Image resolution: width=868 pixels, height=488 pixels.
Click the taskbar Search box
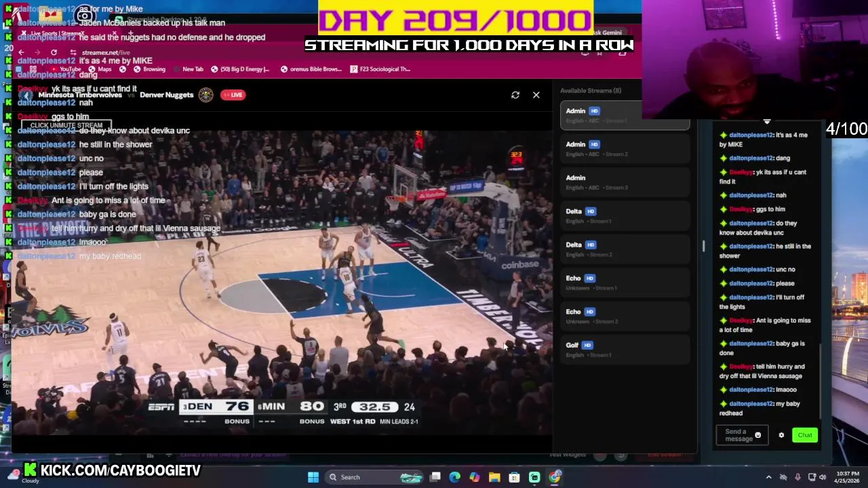[x=375, y=477]
